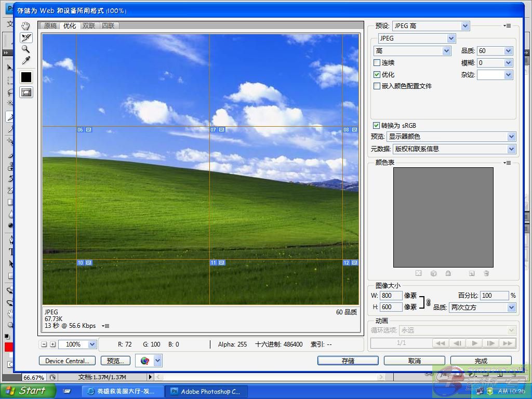Click the zoom out minus button
The width and height of the screenshot is (532, 399).
44,344
